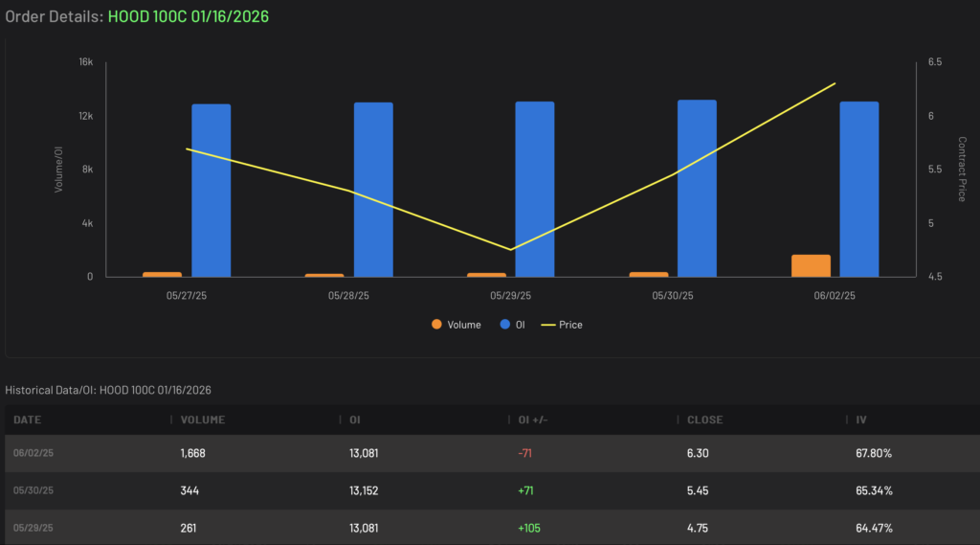Screen dimensions: 980x545
Task: Click the green HOOD 100C 01/16/2026 title
Action: tap(189, 16)
